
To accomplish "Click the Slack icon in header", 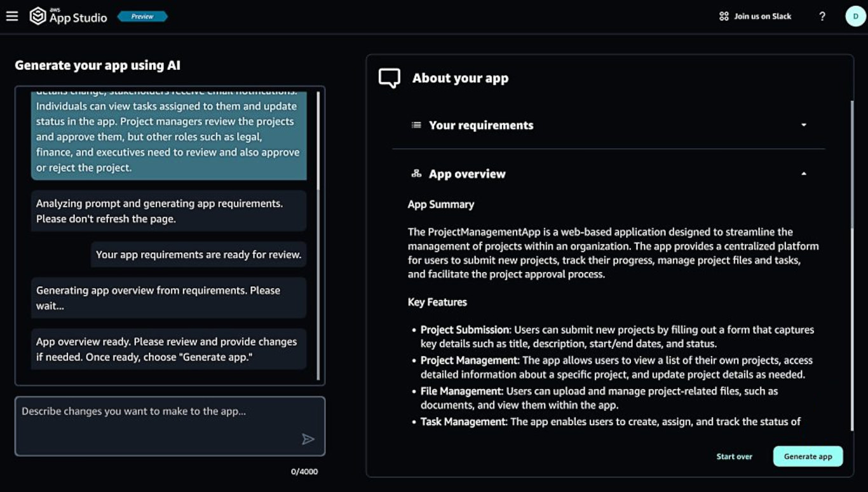I will click(x=724, y=17).
